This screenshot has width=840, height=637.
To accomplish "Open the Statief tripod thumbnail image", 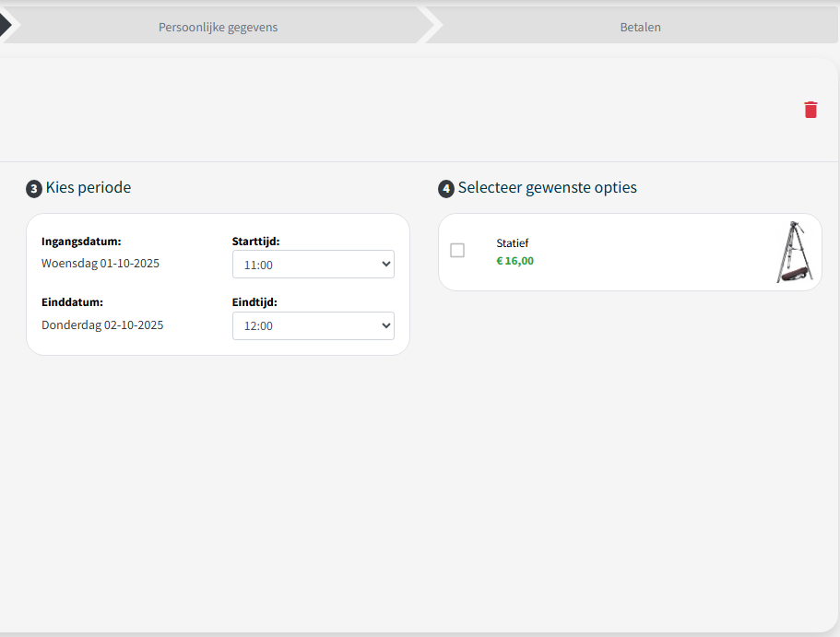I will point(793,252).
